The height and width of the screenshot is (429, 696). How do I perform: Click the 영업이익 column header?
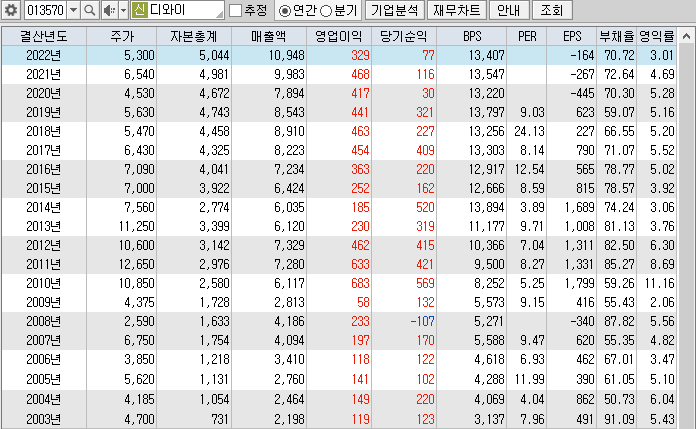(339, 36)
